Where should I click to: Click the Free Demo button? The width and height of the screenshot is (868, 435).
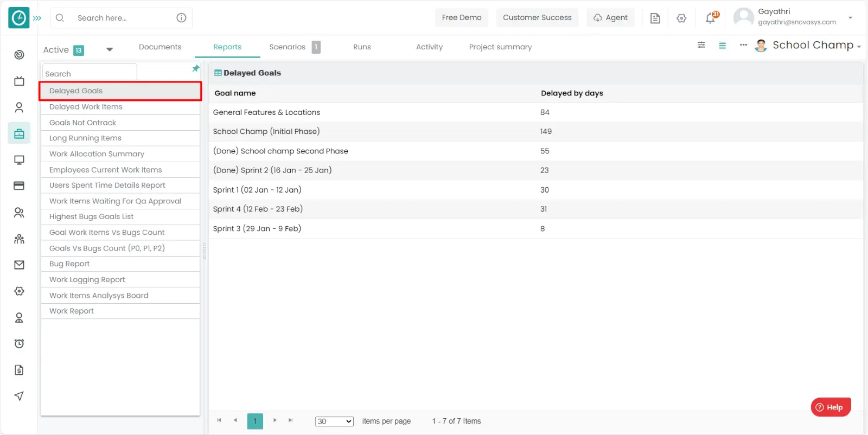462,17
